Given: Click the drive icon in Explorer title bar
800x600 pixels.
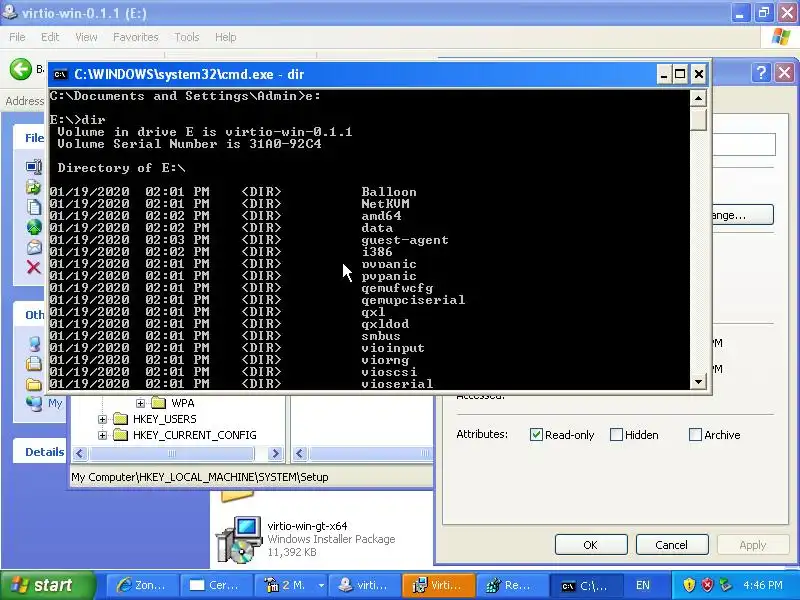Looking at the screenshot, I should click(x=9, y=12).
